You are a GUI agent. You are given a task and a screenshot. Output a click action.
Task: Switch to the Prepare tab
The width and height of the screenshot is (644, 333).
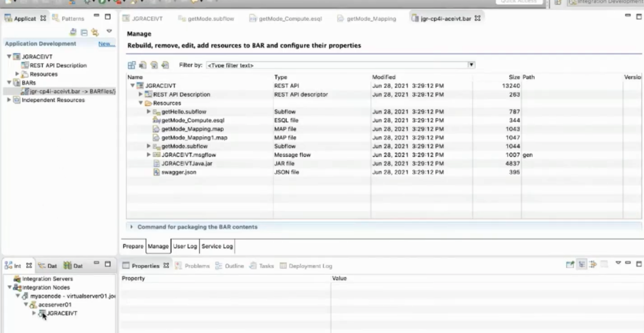point(132,246)
